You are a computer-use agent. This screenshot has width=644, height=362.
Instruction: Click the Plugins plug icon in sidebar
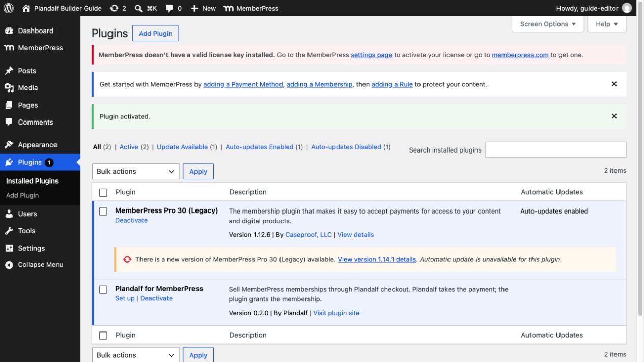click(x=9, y=162)
